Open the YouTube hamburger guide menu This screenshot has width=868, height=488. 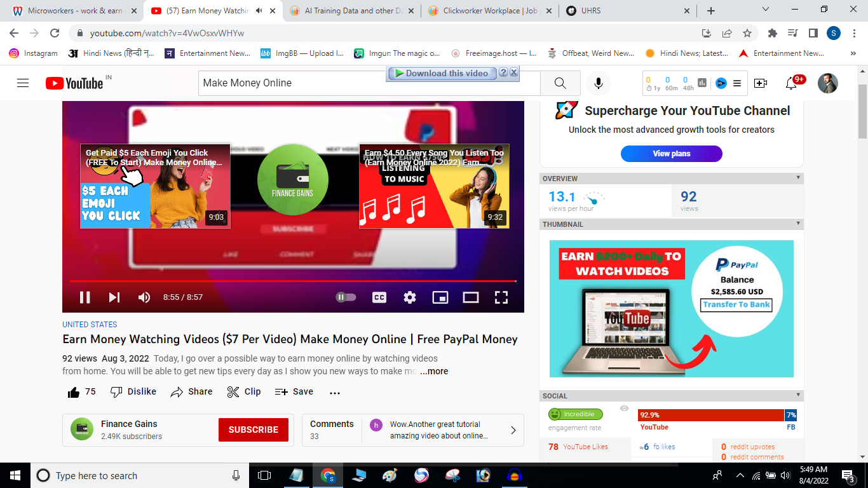coord(23,83)
